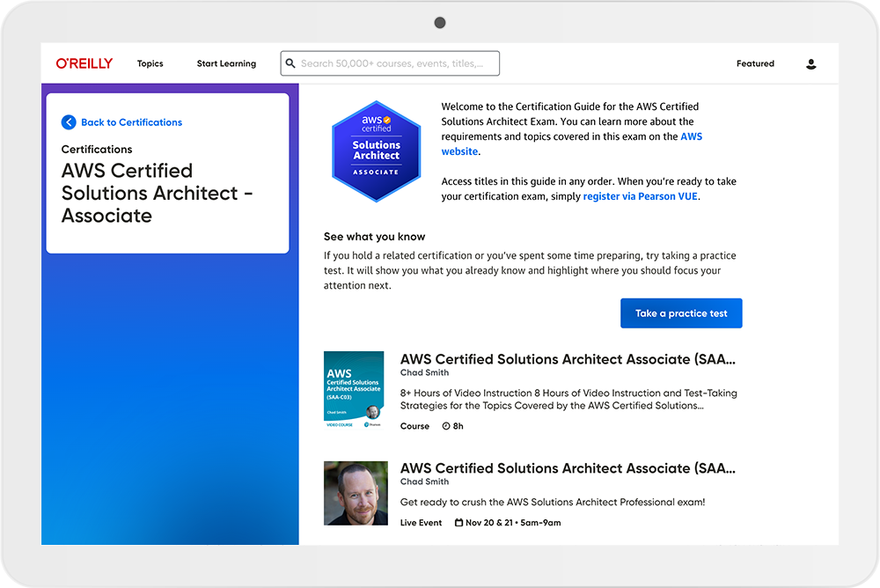Open the Featured menu
The width and height of the screenshot is (880, 588).
[755, 63]
